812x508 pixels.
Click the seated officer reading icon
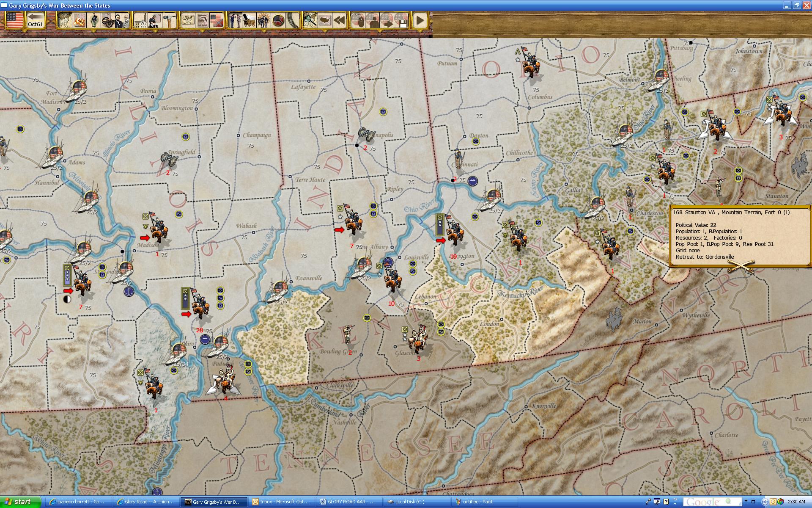pos(155,20)
